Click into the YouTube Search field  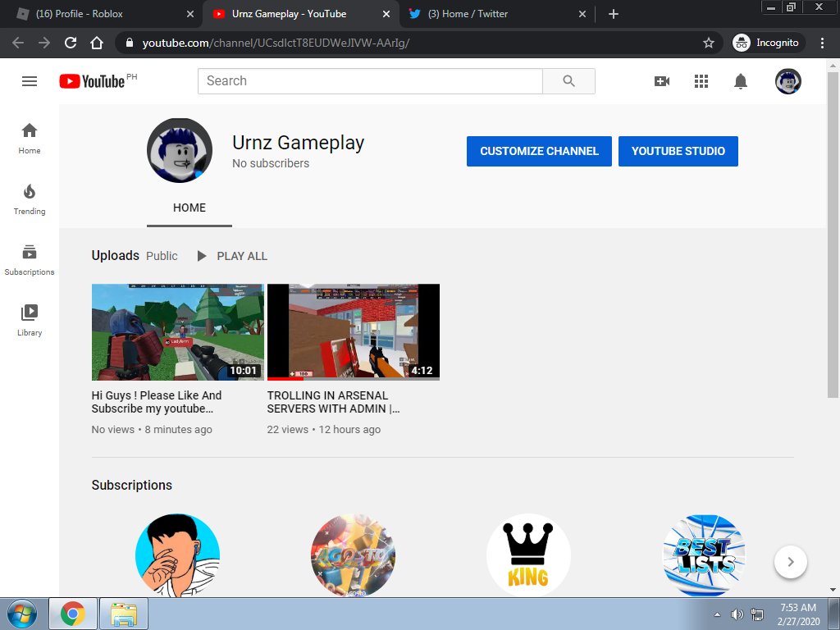(370, 81)
